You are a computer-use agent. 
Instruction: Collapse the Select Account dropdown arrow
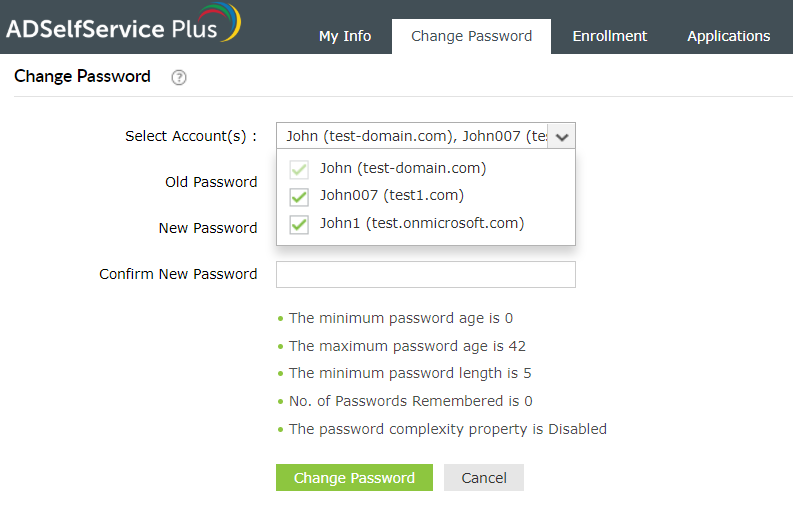562,137
